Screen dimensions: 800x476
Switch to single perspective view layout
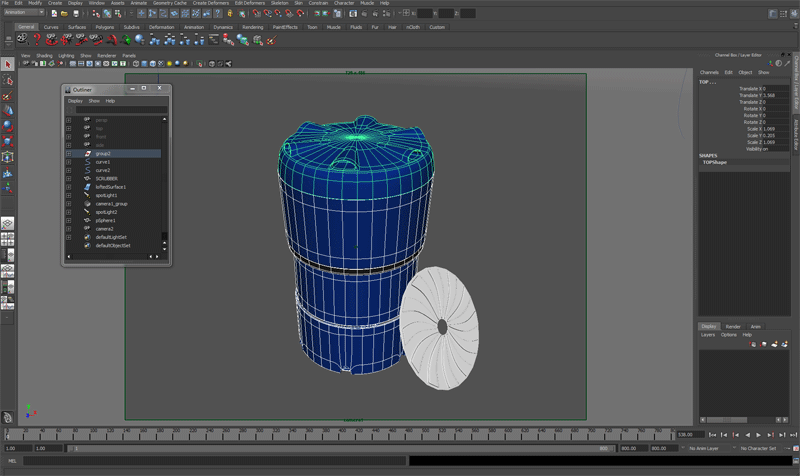pyautogui.click(x=7, y=223)
